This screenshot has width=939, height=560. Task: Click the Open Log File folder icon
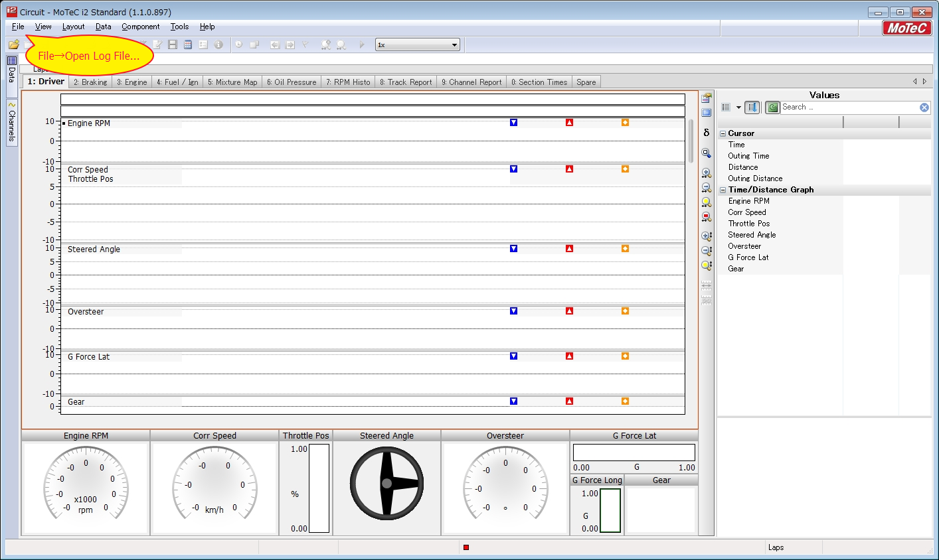point(13,44)
